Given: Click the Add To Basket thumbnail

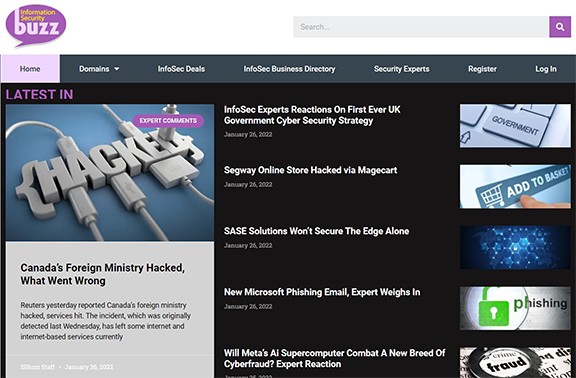Looking at the screenshot, I should coord(515,187).
